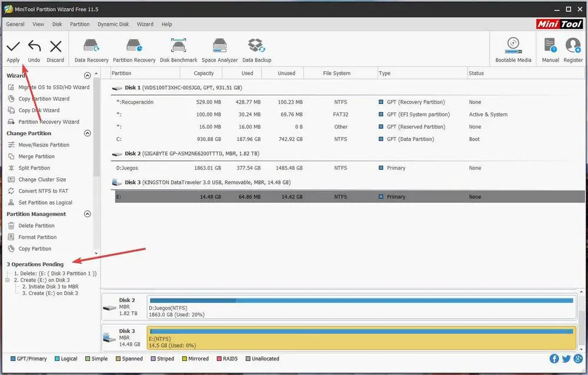Image resolution: width=588 pixels, height=375 pixels.
Task: Click E:(NTFS) bar in Disk 3 map
Action: tap(362, 338)
